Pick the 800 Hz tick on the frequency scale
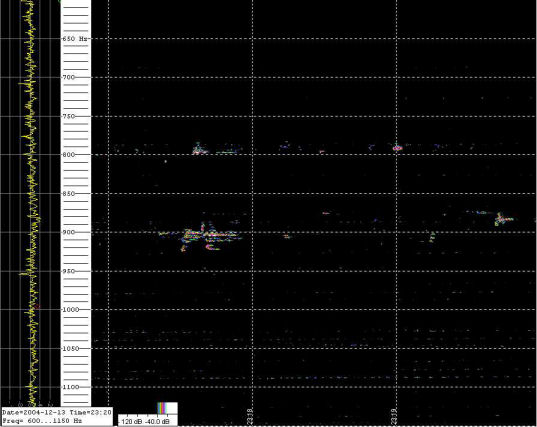This screenshot has width=537, height=427. tap(68, 154)
